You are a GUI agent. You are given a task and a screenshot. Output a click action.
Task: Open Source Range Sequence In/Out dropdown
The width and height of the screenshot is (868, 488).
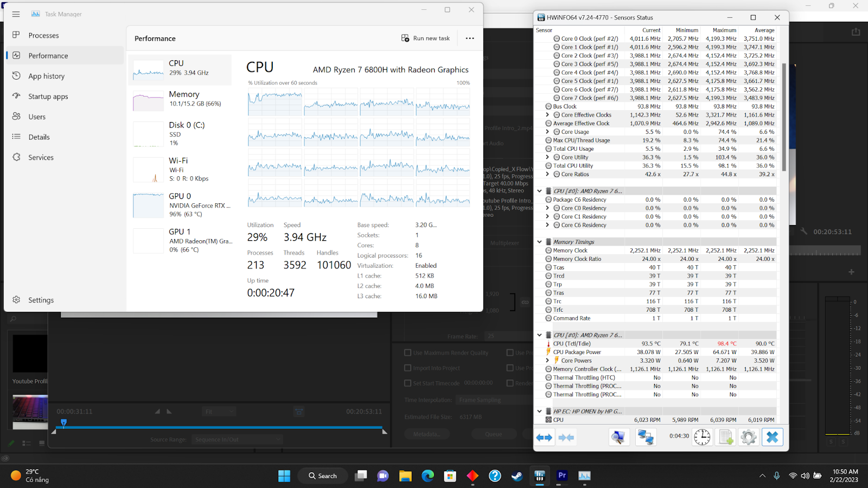click(237, 440)
